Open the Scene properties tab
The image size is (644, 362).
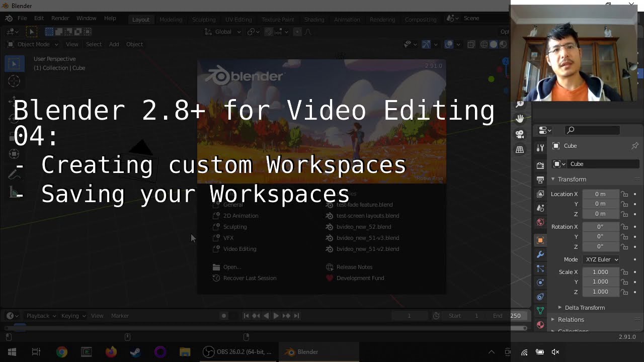click(540, 208)
